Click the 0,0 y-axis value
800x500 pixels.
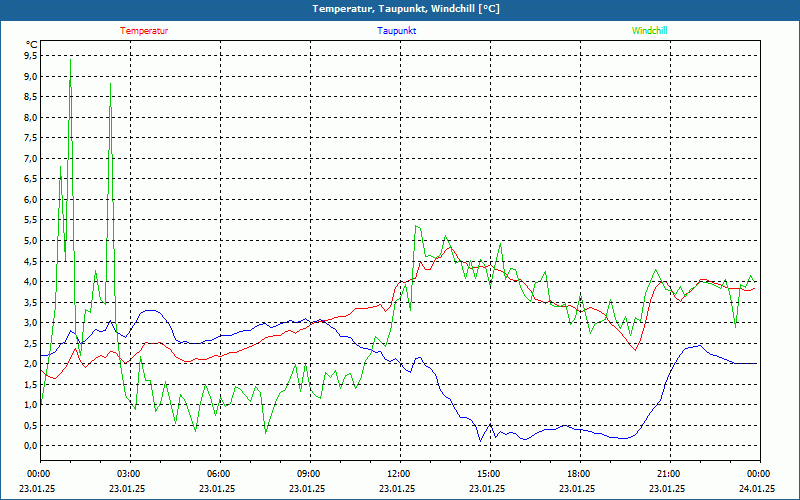tap(31, 445)
